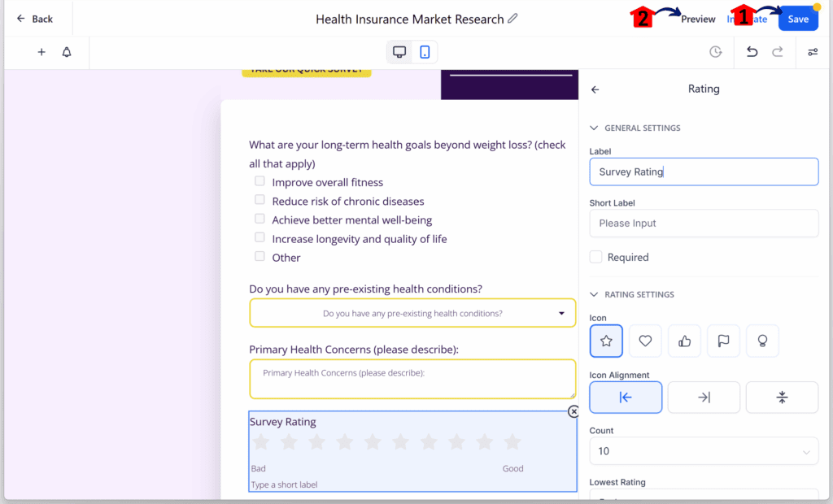Click the Back arrow button
Viewport: 833px width, 504px height.
(34, 20)
